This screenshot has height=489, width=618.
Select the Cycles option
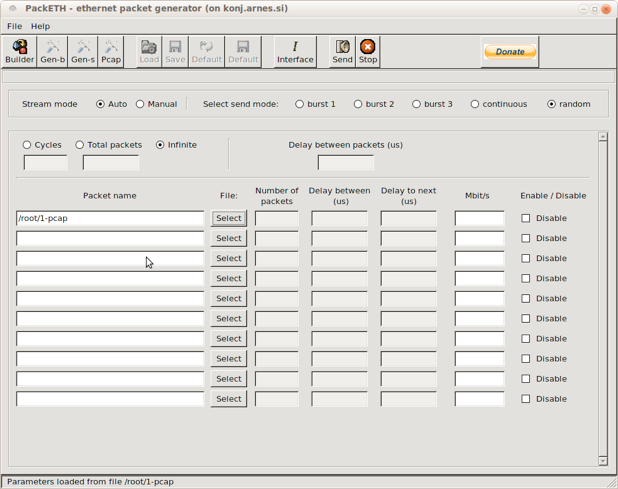coord(42,145)
